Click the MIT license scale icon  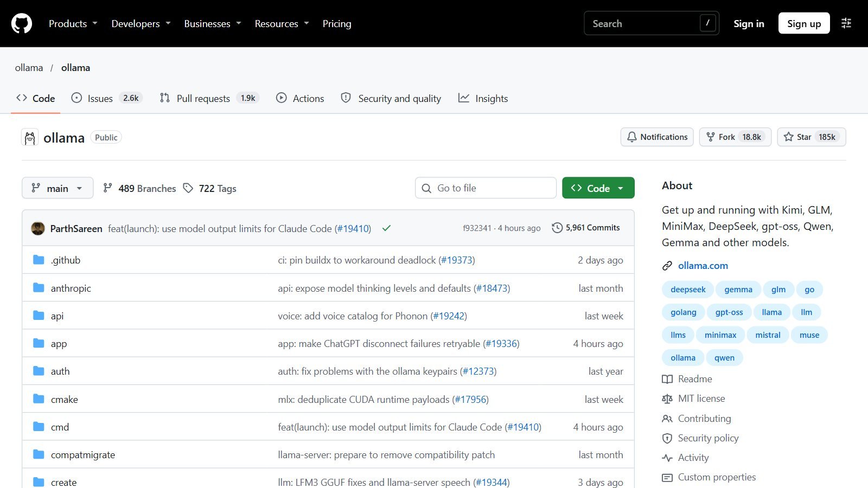coord(667,399)
